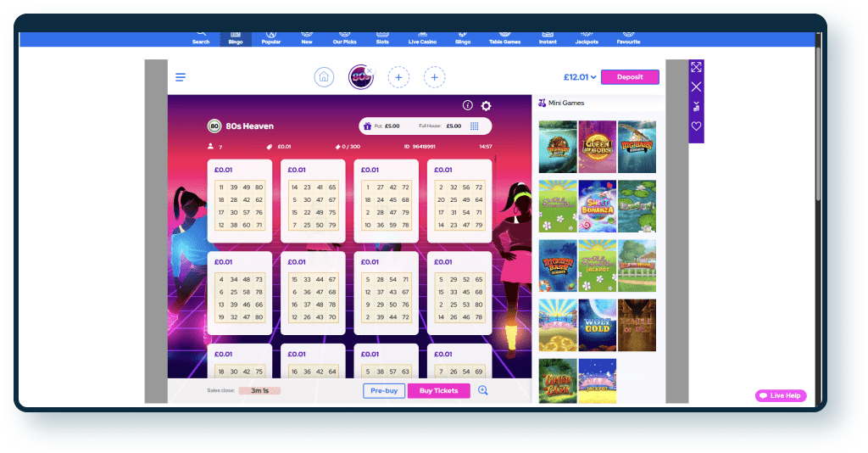This screenshot has height=453, width=868.
Task: Open game settings gear
Action: (x=486, y=106)
